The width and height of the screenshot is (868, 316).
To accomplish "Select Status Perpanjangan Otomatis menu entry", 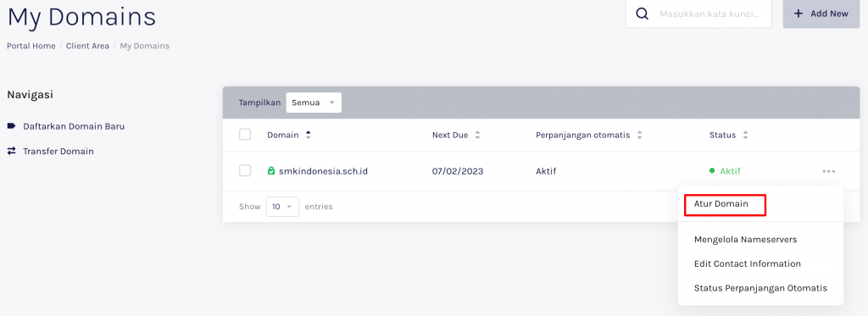I will [x=760, y=288].
